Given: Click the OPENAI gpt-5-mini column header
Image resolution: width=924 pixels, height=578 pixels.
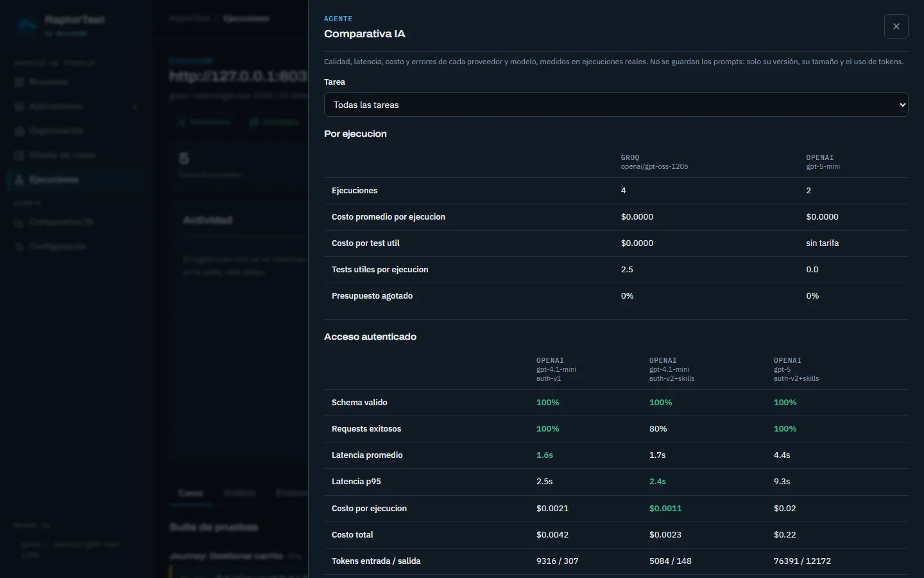Looking at the screenshot, I should tap(823, 162).
